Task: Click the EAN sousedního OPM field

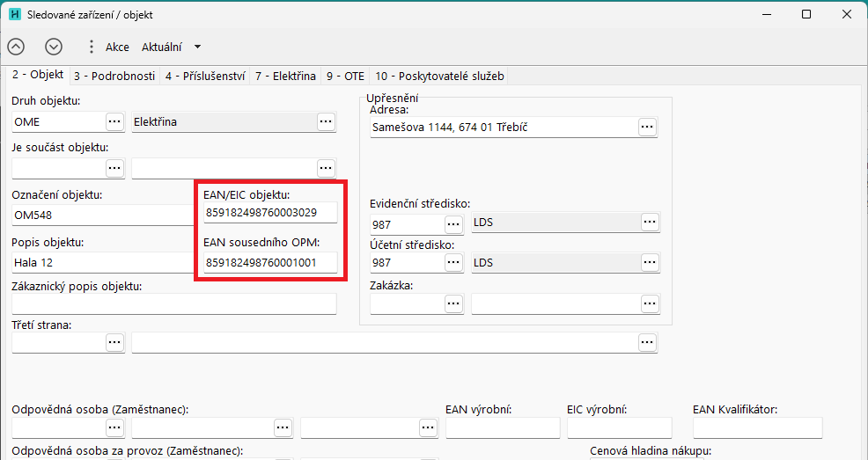Action: point(270,263)
